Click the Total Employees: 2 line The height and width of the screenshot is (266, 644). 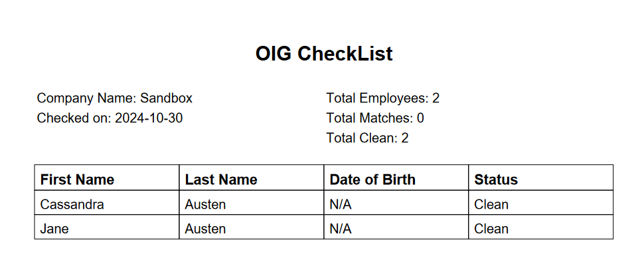[383, 98]
